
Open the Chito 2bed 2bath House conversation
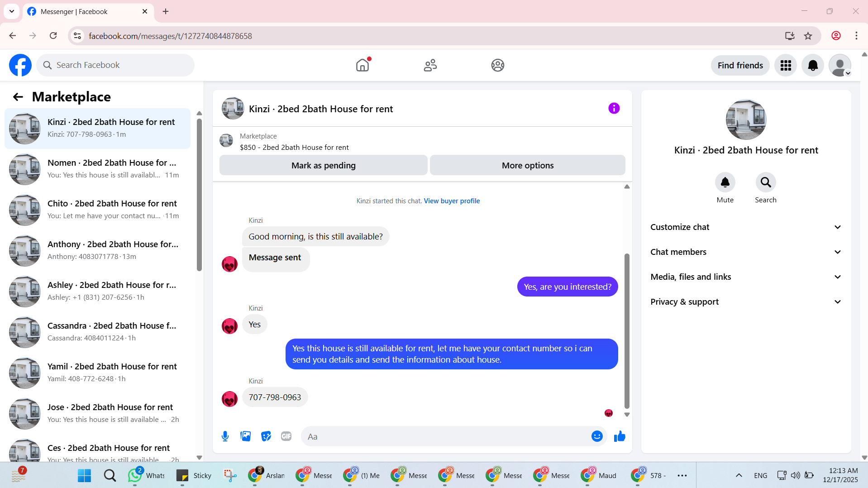tap(97, 210)
